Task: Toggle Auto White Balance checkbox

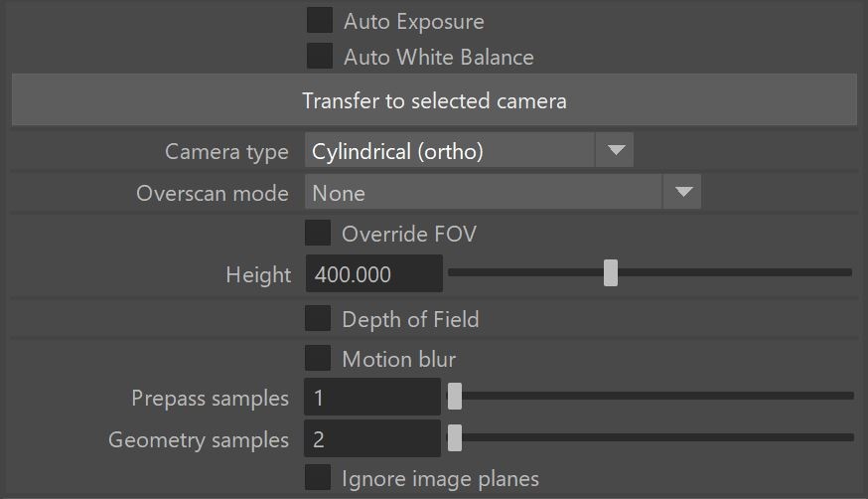Action: tap(320, 56)
